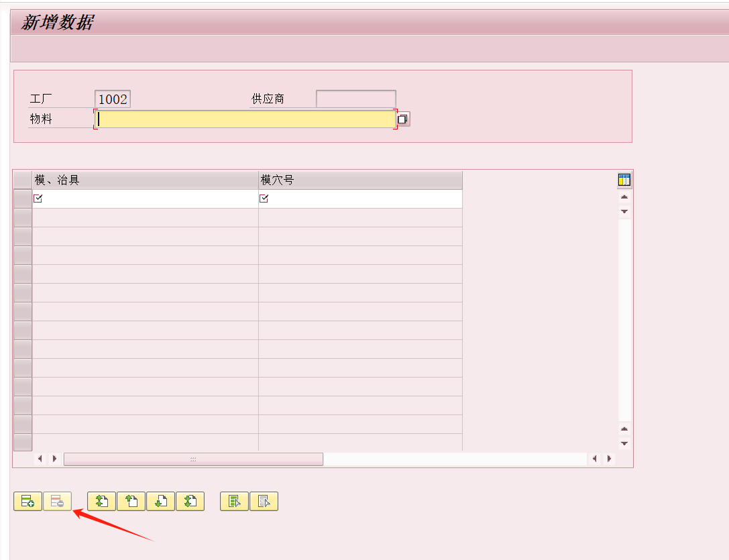The width and height of the screenshot is (729, 560).
Task: Click the file download icon with green down arrow
Action: point(160,501)
